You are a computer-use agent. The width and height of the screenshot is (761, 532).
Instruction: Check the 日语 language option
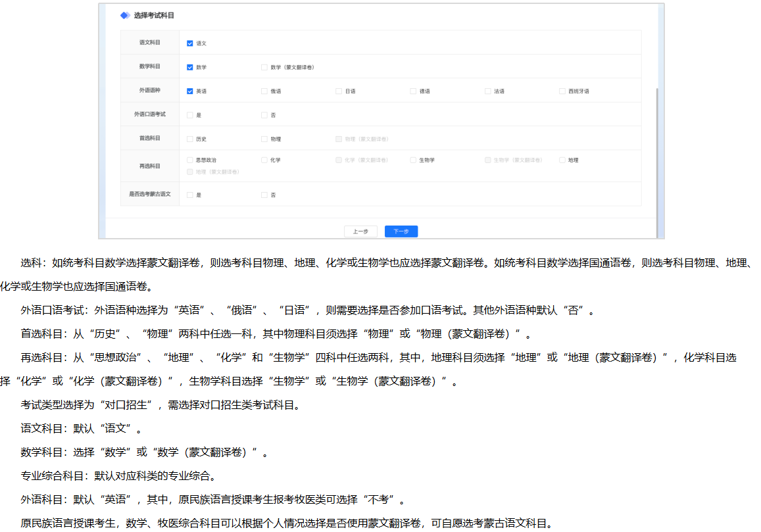(339, 91)
